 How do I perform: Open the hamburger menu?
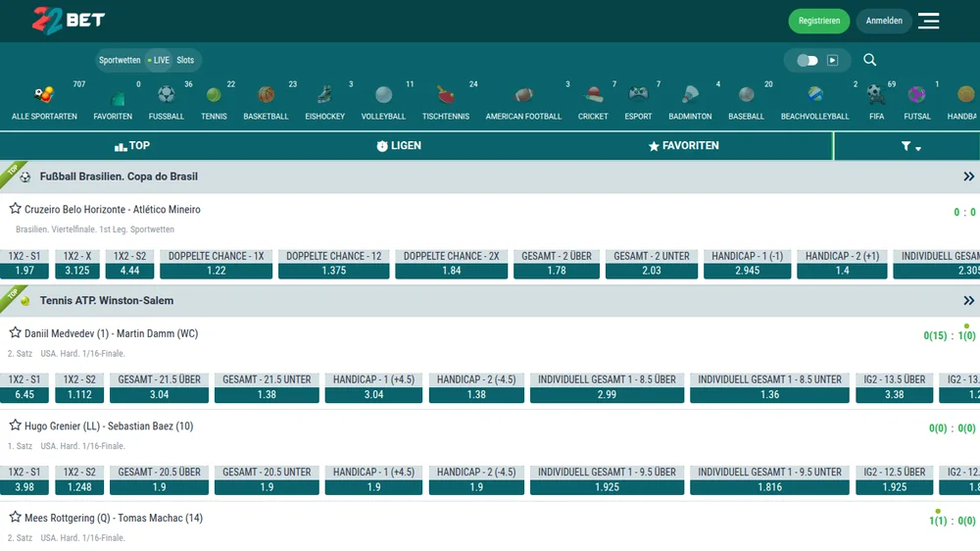point(928,21)
